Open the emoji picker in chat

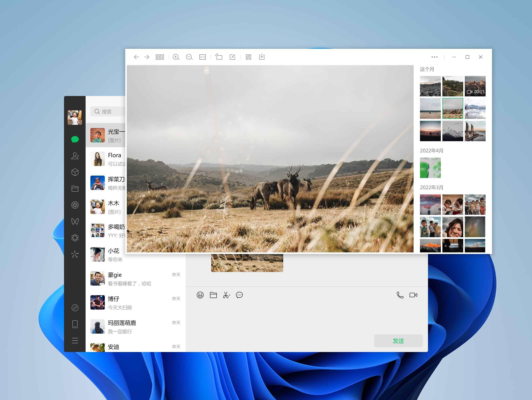(200, 295)
